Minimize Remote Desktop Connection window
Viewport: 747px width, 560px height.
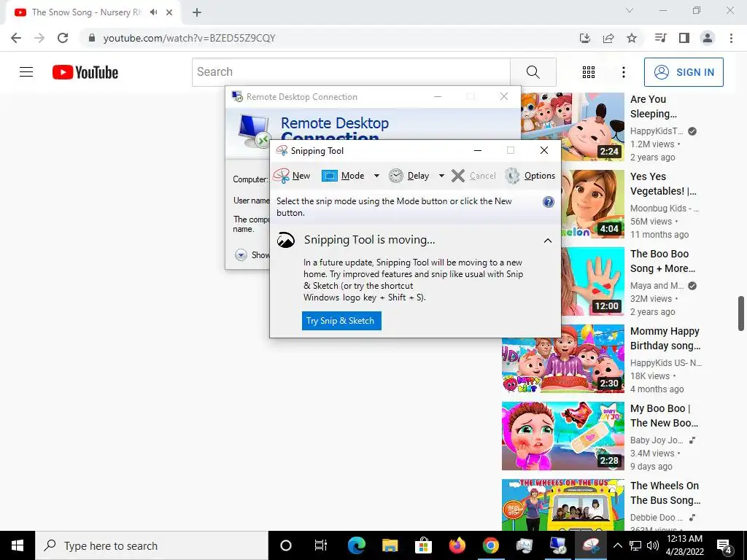pos(438,97)
